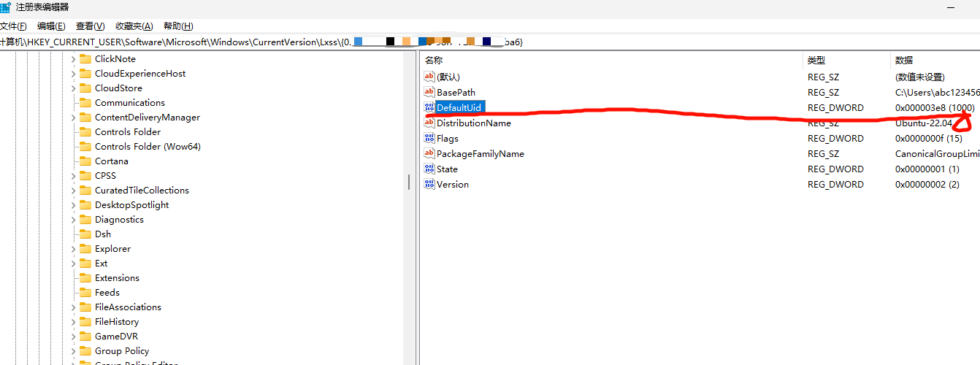Click the DistributionName string value icon
Image resolution: width=980 pixels, height=365 pixels.
pyautogui.click(x=429, y=123)
